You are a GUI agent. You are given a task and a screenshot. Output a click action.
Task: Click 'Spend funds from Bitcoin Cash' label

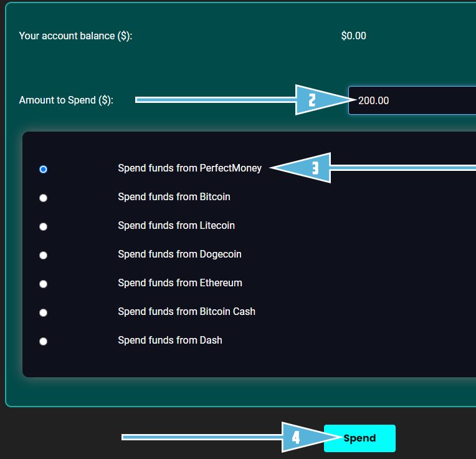pyautogui.click(x=187, y=311)
